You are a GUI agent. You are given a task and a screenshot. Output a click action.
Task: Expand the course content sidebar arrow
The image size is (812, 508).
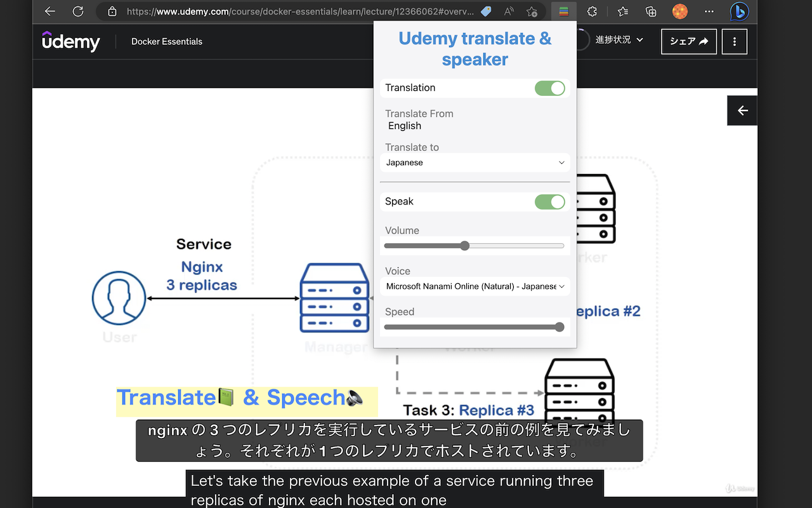(x=742, y=110)
